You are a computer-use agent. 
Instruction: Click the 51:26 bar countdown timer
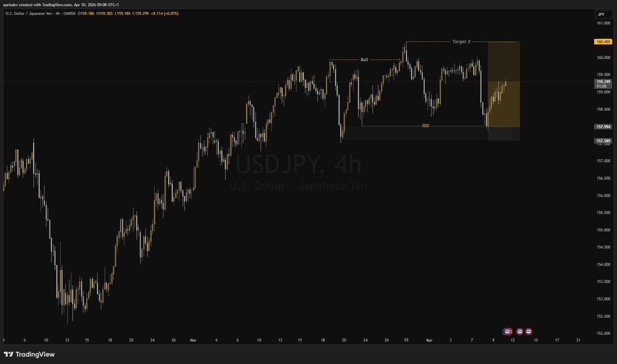tap(601, 86)
